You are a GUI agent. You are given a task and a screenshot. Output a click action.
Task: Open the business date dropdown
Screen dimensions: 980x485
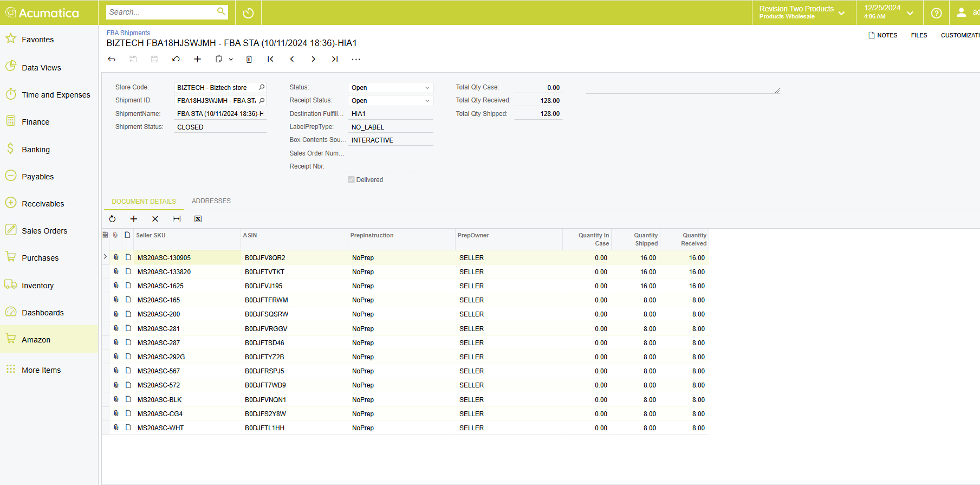click(x=888, y=12)
